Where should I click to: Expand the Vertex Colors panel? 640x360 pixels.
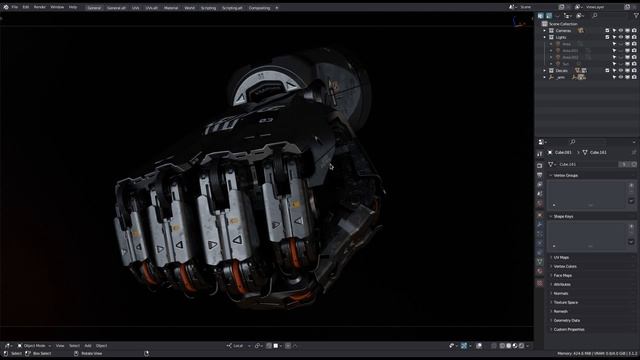(565, 267)
